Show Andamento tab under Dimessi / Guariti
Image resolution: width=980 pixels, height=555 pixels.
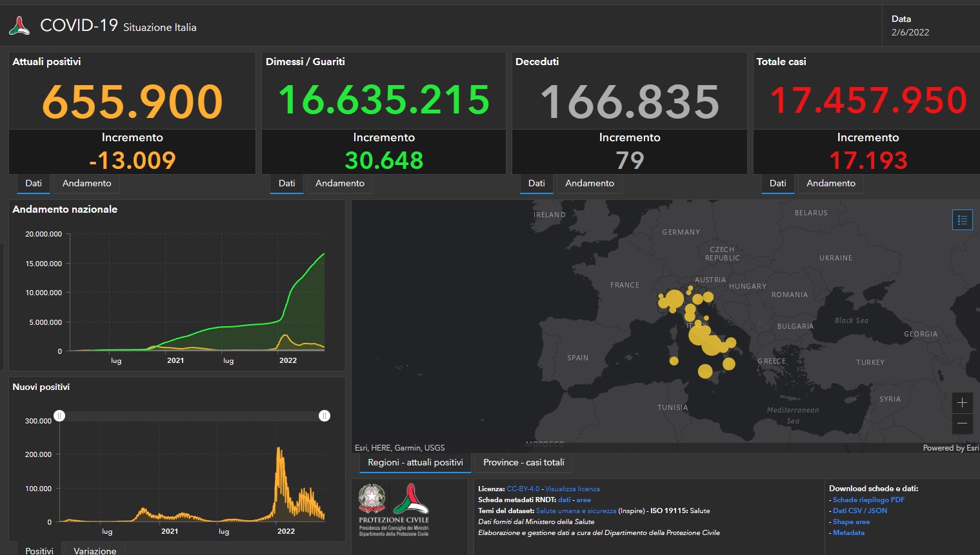click(x=339, y=184)
